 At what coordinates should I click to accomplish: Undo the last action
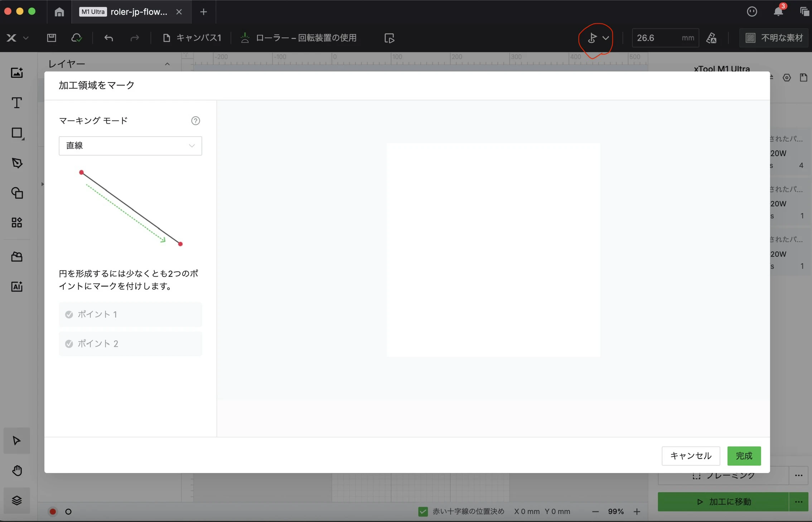[x=108, y=38]
